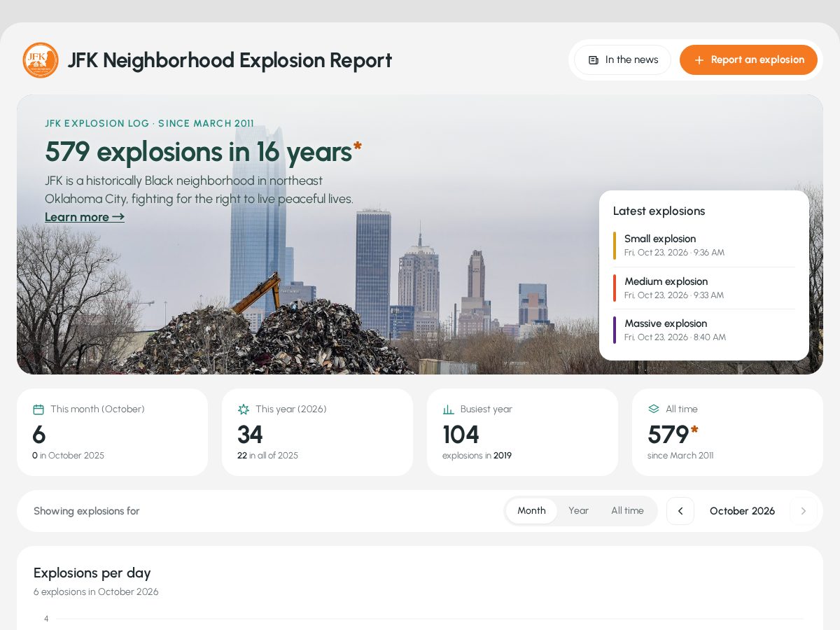Image resolution: width=840 pixels, height=630 pixels.
Task: Click the next month right chevron
Action: pyautogui.click(x=804, y=511)
